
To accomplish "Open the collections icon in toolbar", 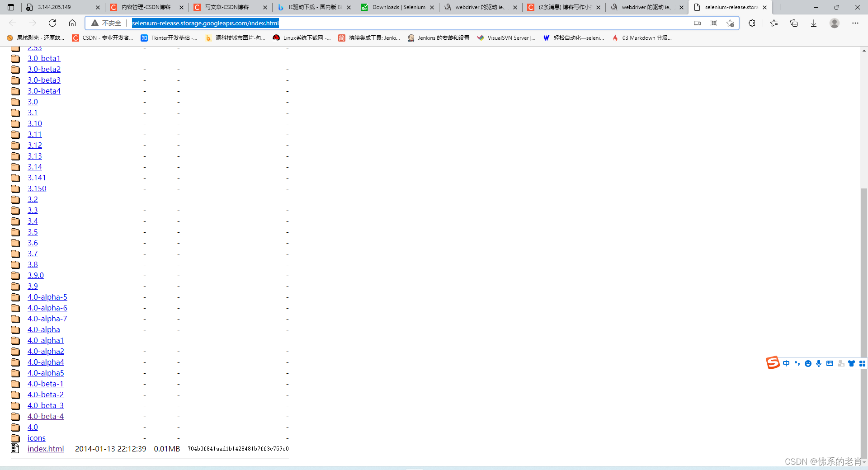I will coord(794,23).
